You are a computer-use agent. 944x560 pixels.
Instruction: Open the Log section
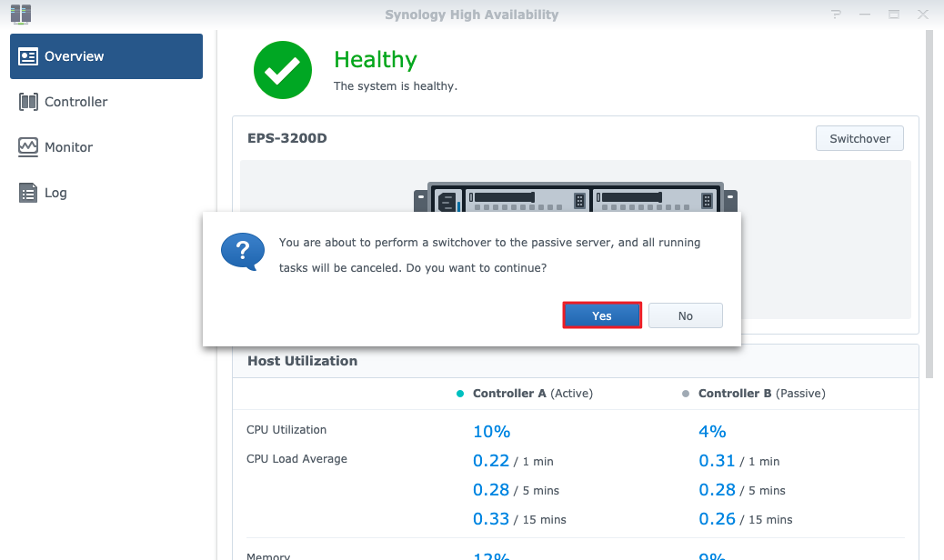(106, 193)
